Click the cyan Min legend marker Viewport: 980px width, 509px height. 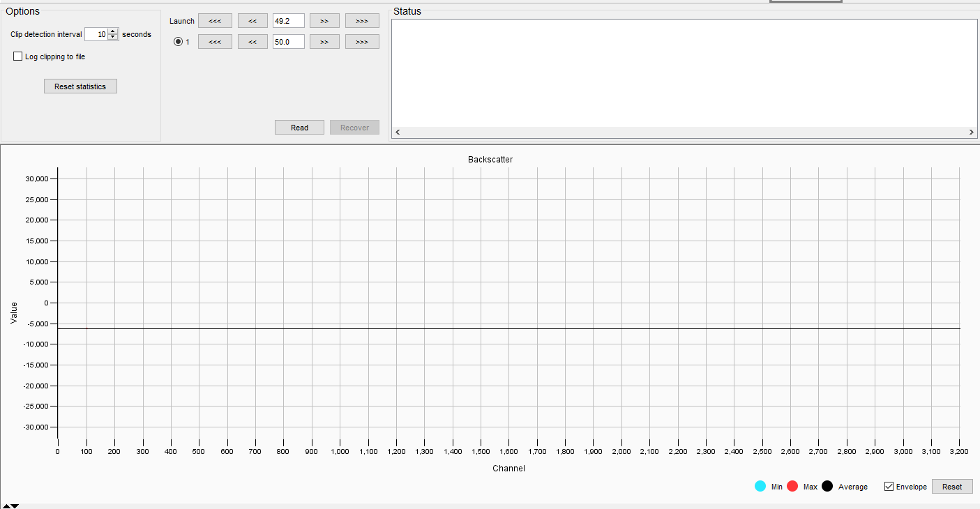760,486
